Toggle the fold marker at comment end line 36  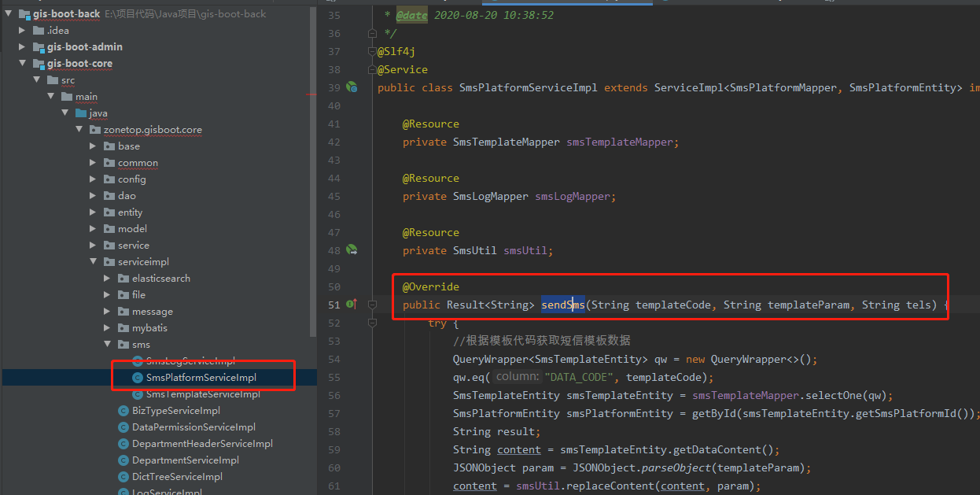pos(372,33)
